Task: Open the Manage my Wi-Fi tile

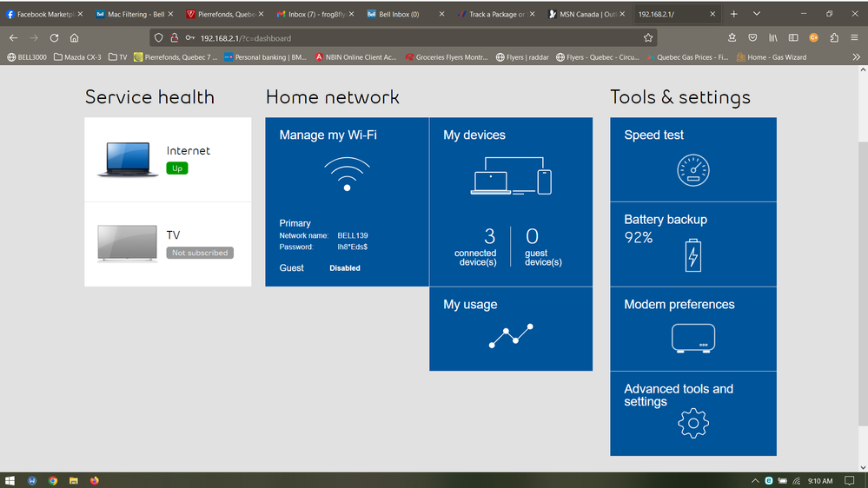Action: tap(347, 201)
